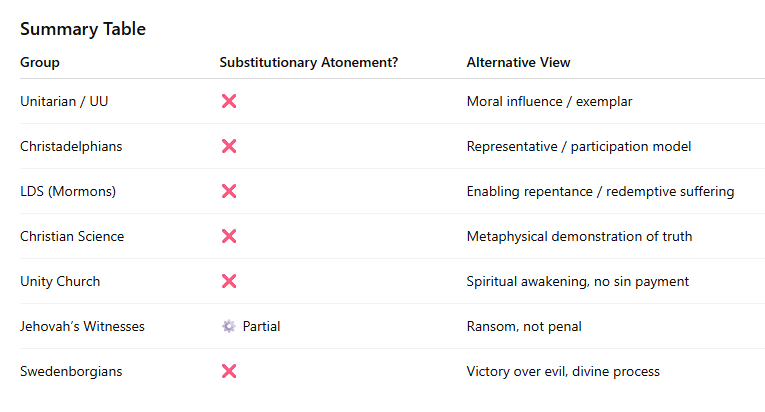The width and height of the screenshot is (765, 412).
Task: Click the Alternative View column header
Action: 518,62
